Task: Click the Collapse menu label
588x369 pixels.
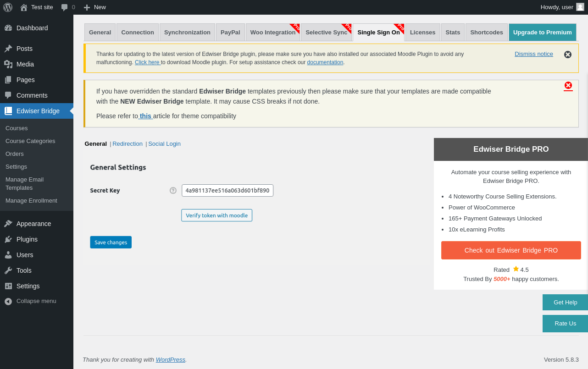Action: click(36, 301)
